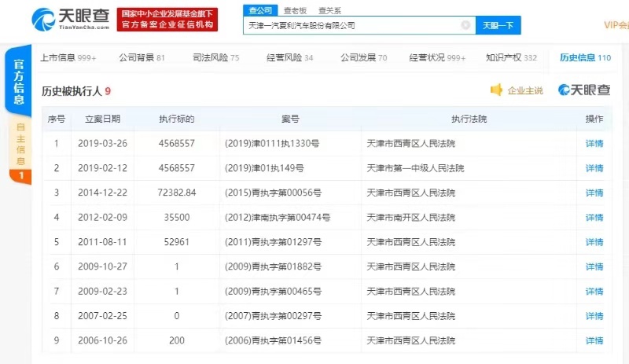Select the date 2014-12-22

(103, 193)
